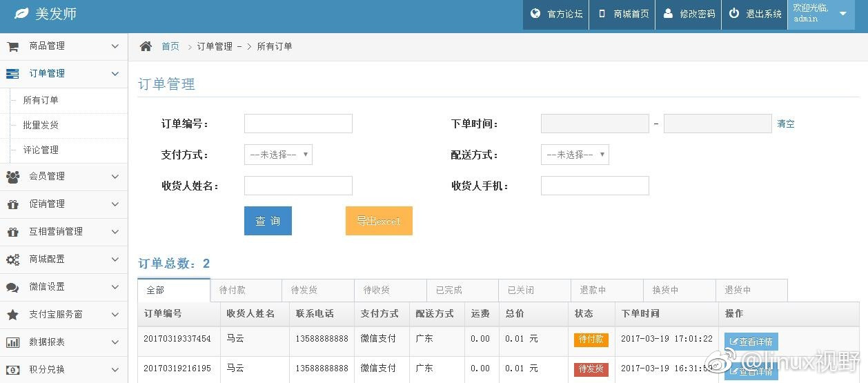Viewport: 868px width, 383px height.
Task: Click the 会员管理 users icon
Action: [x=12, y=177]
